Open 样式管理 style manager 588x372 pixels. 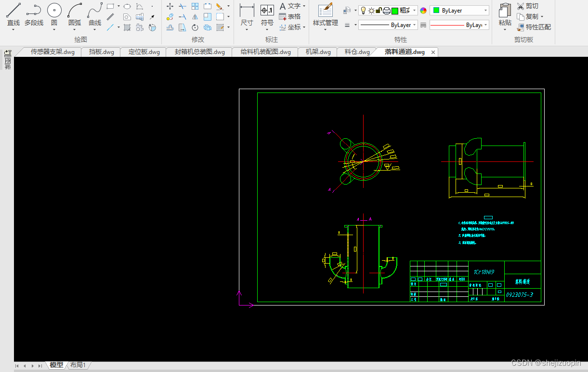pyautogui.click(x=326, y=14)
